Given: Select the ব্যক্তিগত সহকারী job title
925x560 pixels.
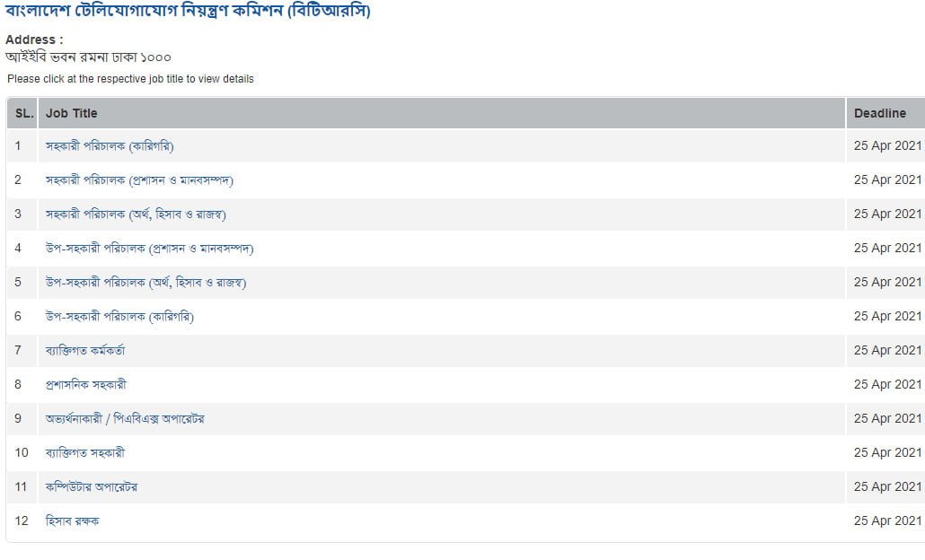Looking at the screenshot, I should coord(85,452).
